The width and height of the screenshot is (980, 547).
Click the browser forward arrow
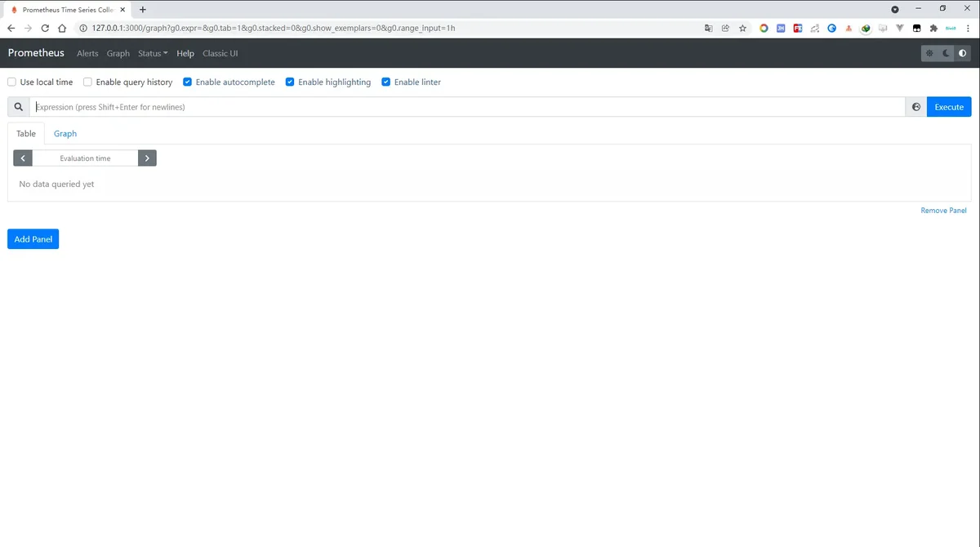click(28, 28)
